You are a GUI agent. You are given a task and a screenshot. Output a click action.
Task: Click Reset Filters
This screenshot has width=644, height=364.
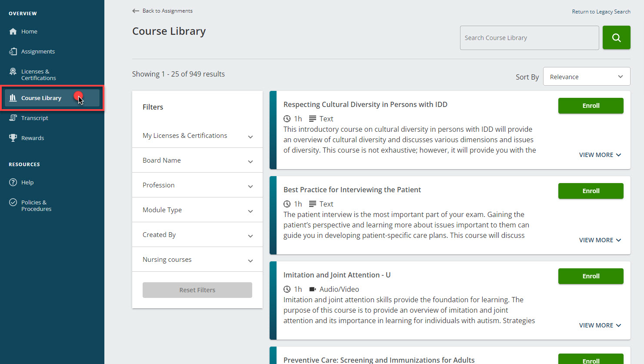(197, 290)
